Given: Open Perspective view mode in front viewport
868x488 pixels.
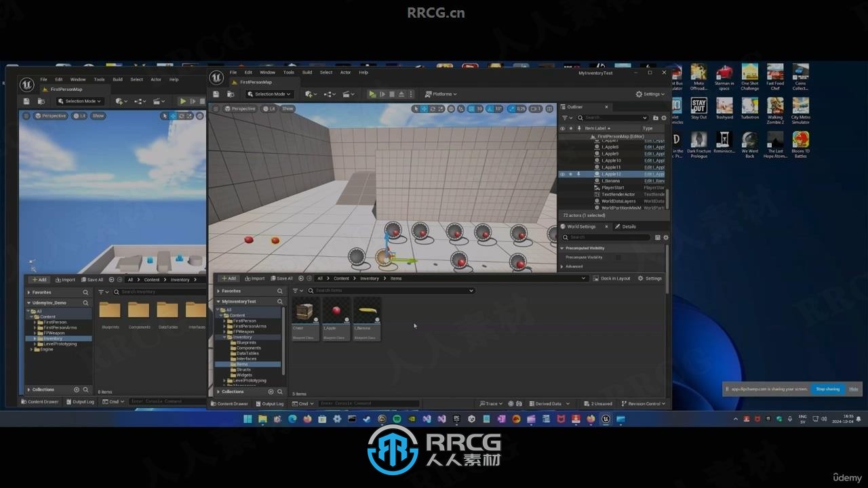Looking at the screenshot, I should coord(240,108).
